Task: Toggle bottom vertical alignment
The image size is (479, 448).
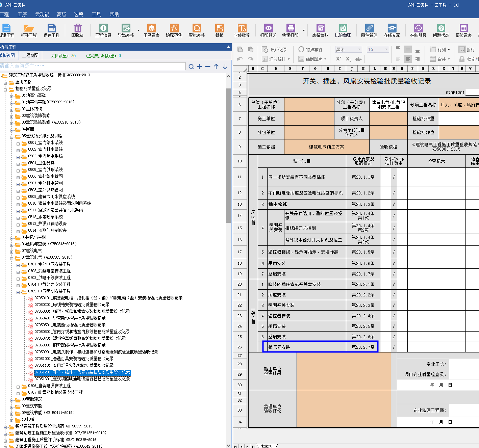Action: (x=418, y=51)
